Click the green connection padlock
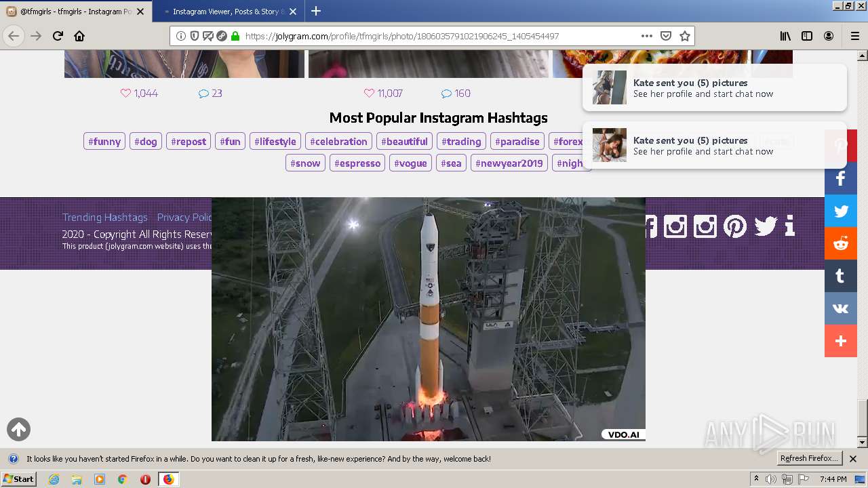Screen dimensions: 868x488 pos(235,36)
